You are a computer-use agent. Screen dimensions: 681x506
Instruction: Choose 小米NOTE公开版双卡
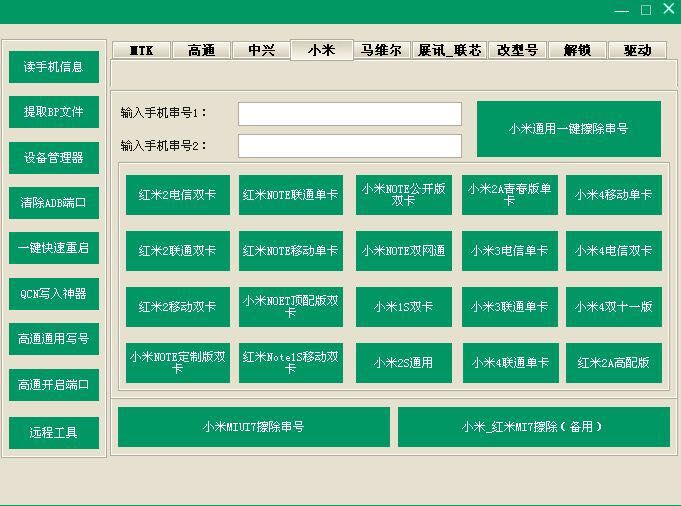pyautogui.click(x=403, y=195)
